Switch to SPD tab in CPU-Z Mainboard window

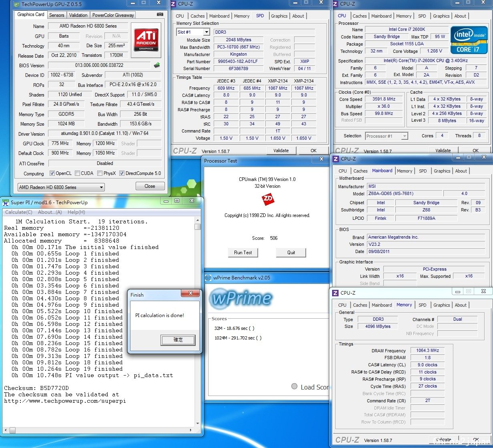click(x=423, y=171)
